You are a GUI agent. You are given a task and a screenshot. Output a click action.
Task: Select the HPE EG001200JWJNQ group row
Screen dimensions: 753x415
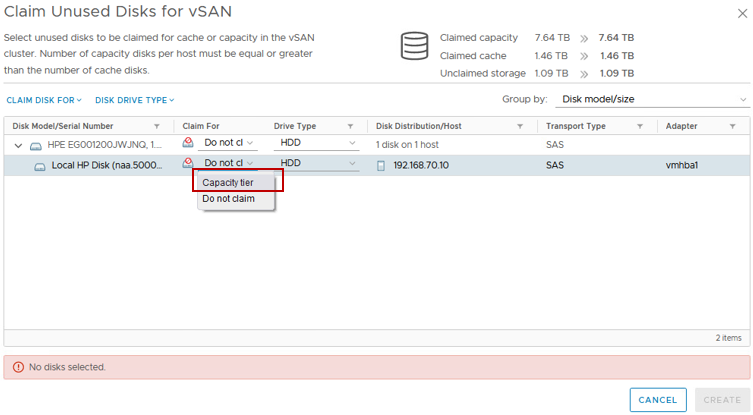(x=377, y=145)
